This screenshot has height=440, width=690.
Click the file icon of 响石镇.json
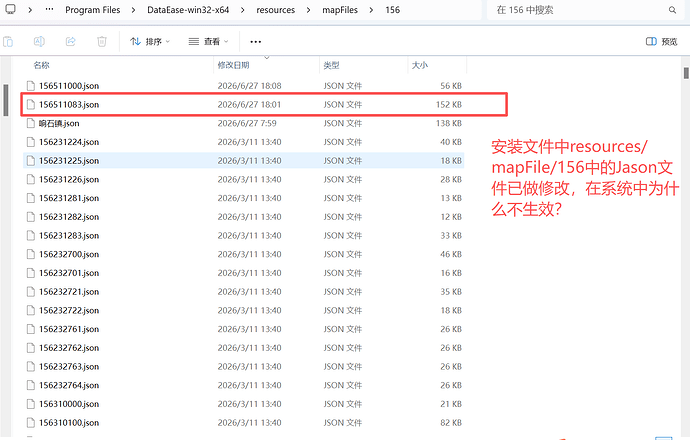pyautogui.click(x=30, y=123)
